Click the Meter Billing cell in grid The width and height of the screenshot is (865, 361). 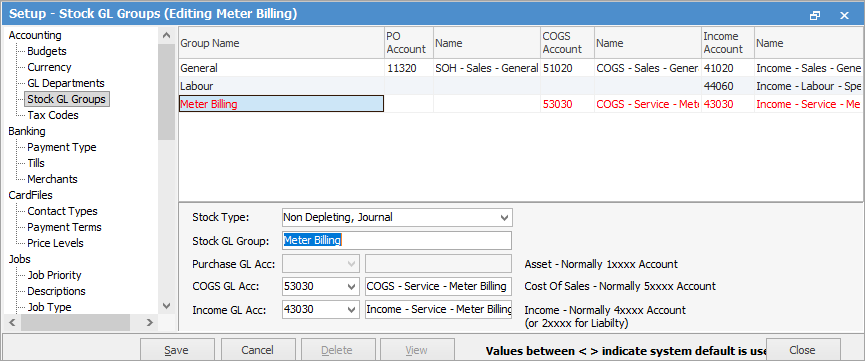pyautogui.click(x=281, y=104)
